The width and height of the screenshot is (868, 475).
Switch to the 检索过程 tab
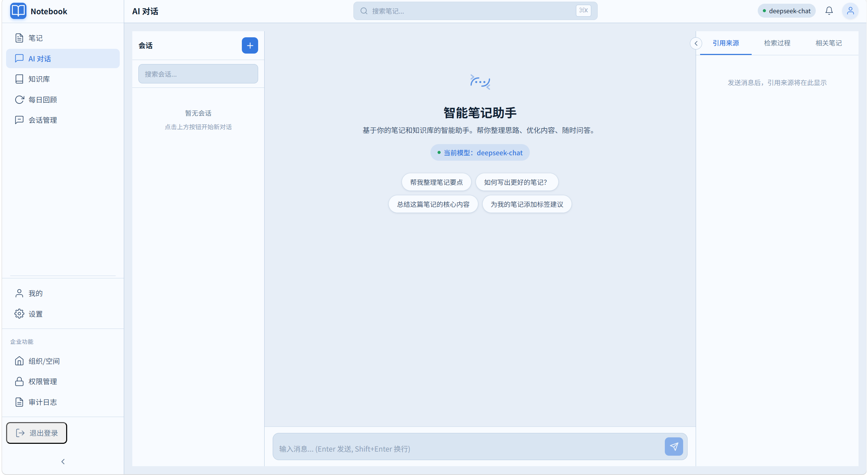pos(777,43)
